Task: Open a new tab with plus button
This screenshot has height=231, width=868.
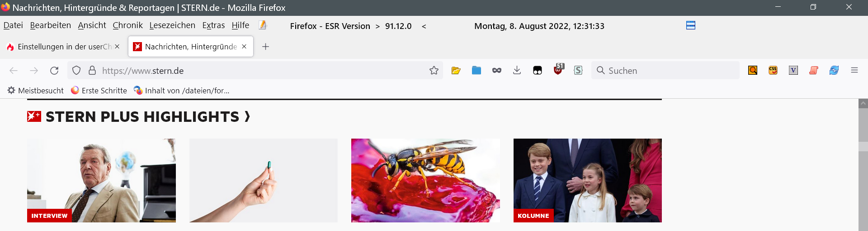Action: click(x=266, y=47)
